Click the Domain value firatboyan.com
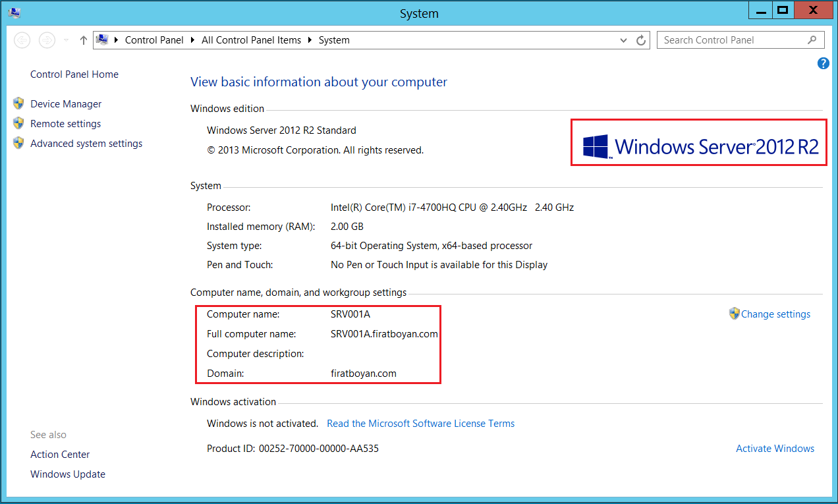 click(x=364, y=374)
